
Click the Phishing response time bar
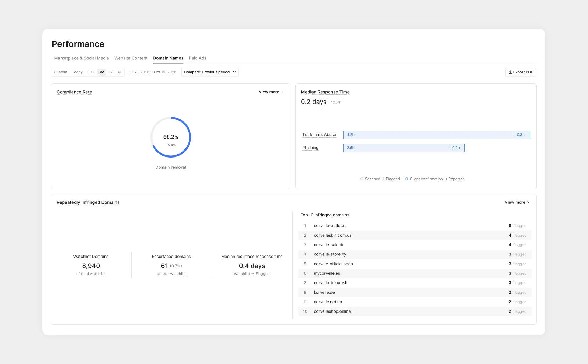(404, 148)
